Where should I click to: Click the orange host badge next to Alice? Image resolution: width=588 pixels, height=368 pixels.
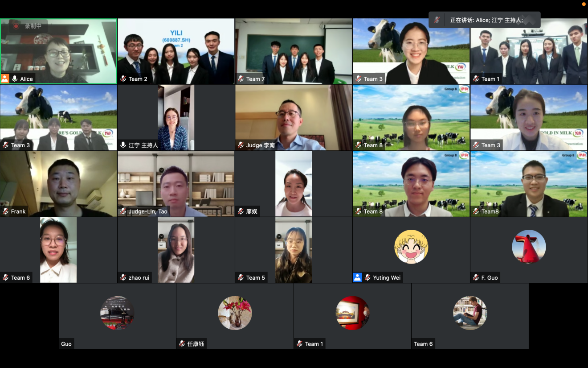(x=5, y=79)
